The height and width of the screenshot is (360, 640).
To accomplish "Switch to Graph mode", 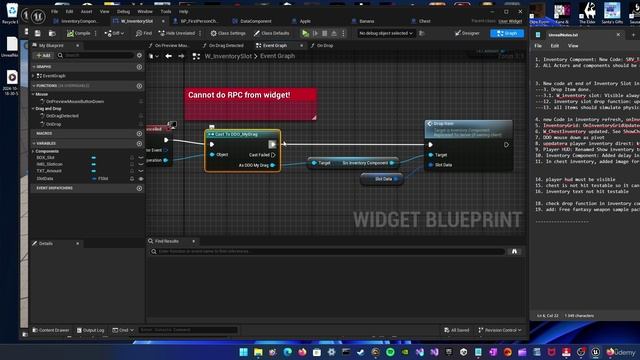I will pyautogui.click(x=507, y=33).
